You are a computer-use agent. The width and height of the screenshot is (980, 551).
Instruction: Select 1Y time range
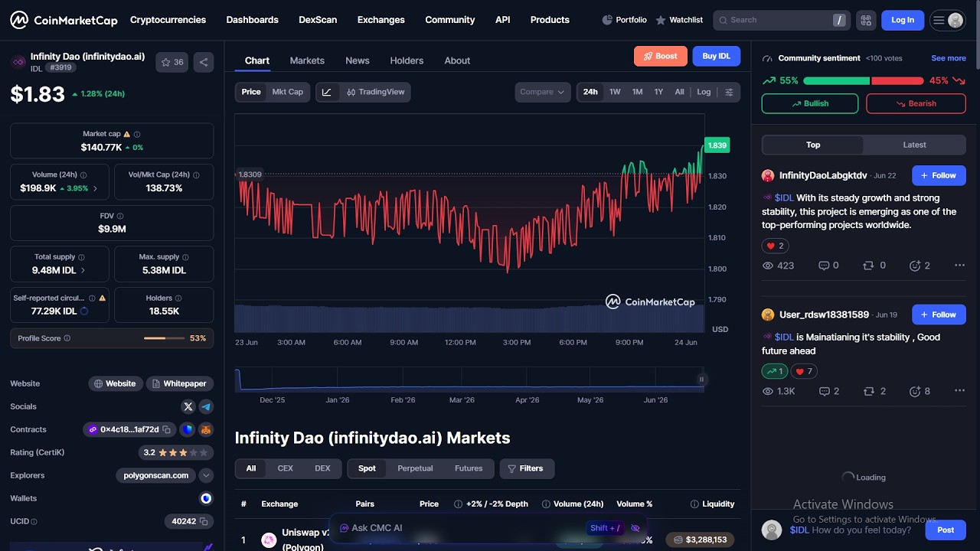coord(658,92)
